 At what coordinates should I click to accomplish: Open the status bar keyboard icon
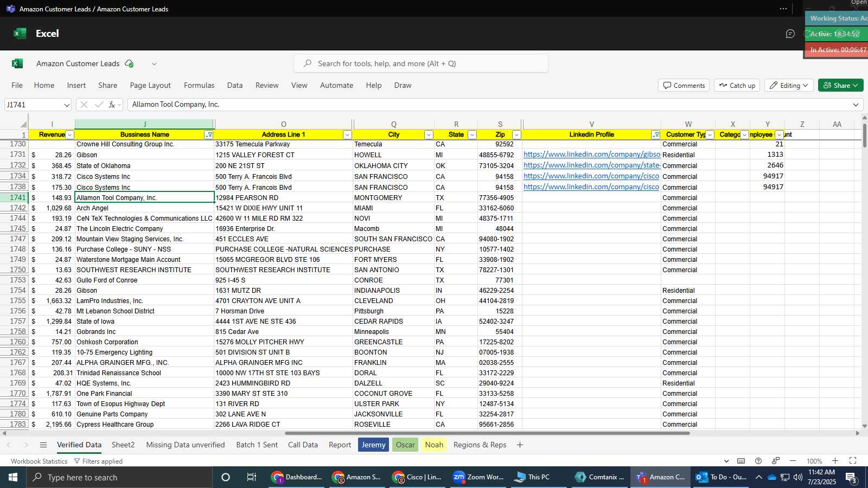[741, 461]
